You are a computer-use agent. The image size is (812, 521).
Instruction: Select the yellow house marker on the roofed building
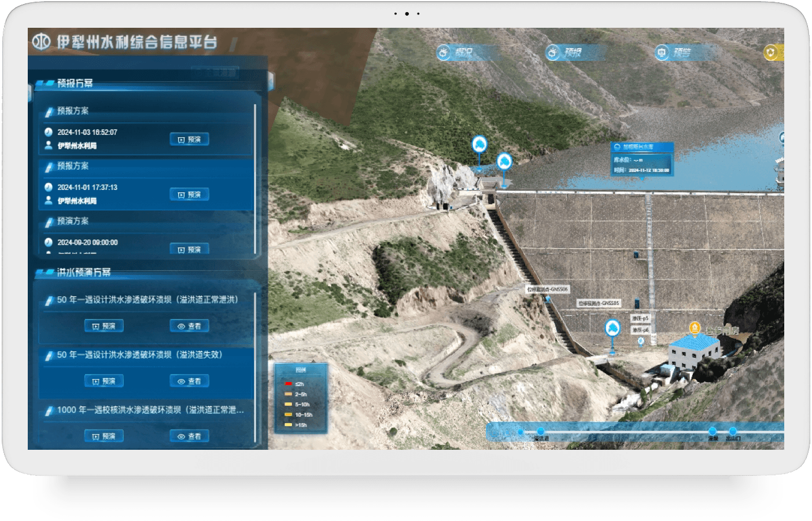pos(695,329)
